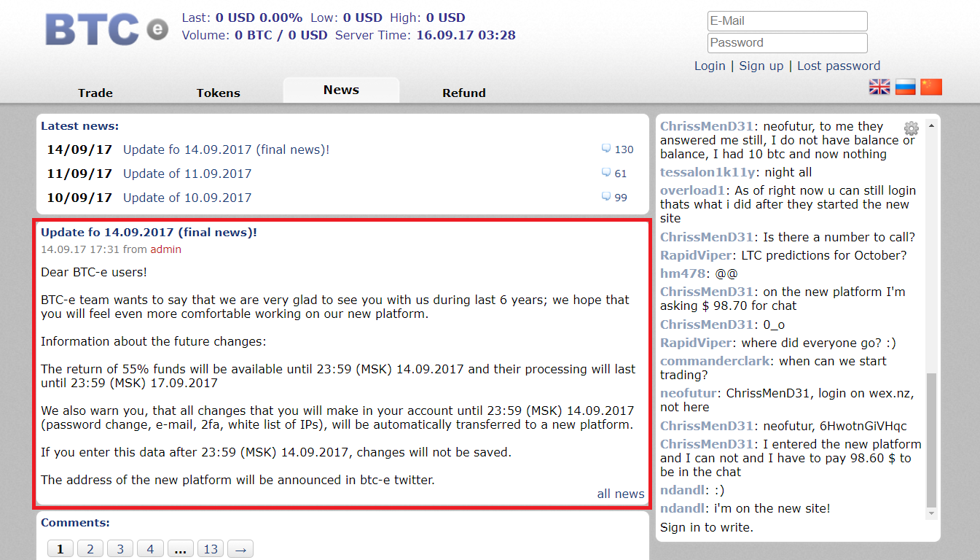This screenshot has width=980, height=560.
Task: Click date 11/09/17 in news list
Action: [79, 174]
